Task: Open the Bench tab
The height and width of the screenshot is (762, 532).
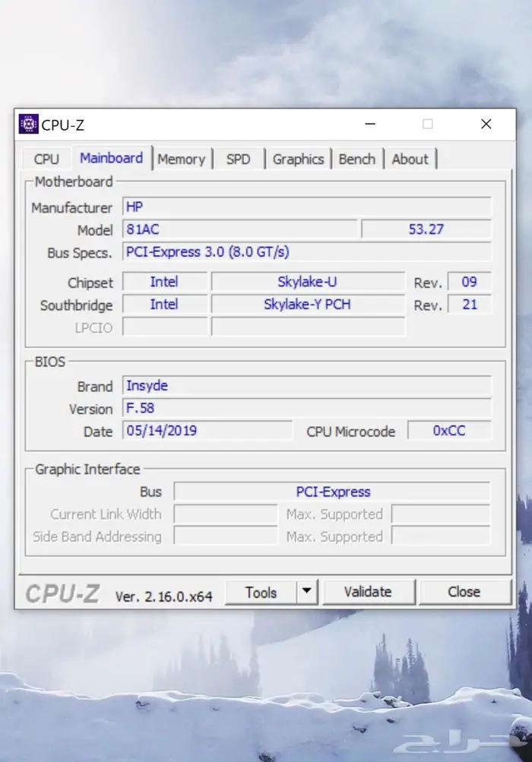Action: tap(356, 159)
